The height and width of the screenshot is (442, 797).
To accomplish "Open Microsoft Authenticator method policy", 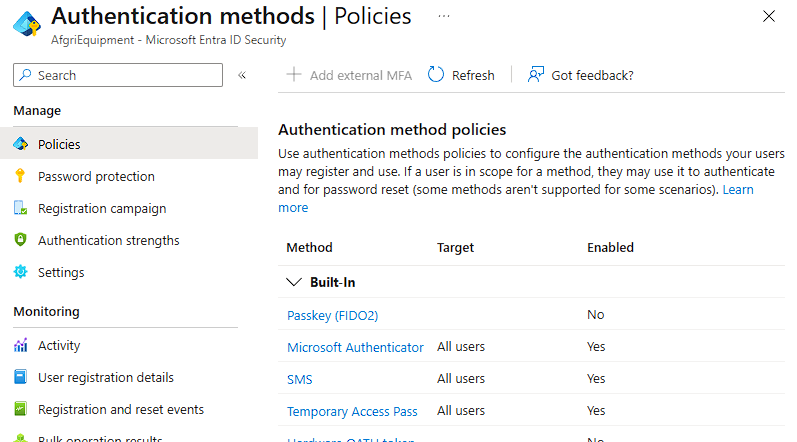I will pos(355,348).
